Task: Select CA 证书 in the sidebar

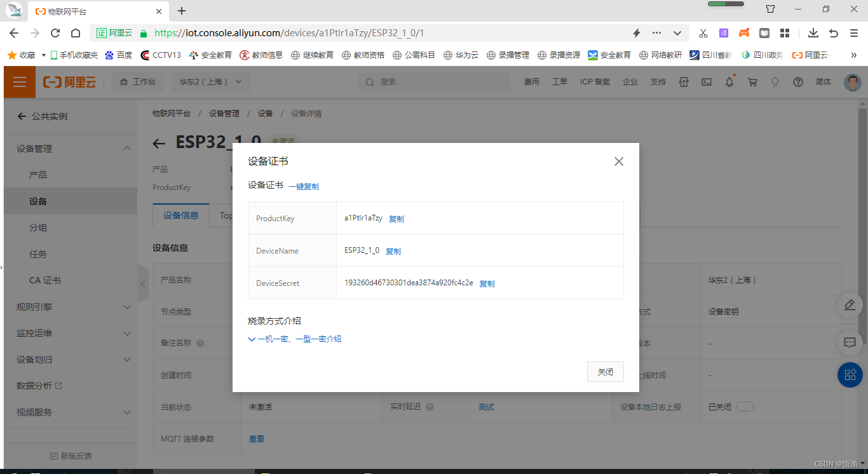Action: 45,280
